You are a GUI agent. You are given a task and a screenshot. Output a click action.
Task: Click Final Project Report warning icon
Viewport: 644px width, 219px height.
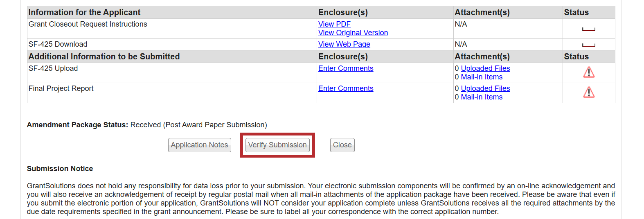point(589,93)
